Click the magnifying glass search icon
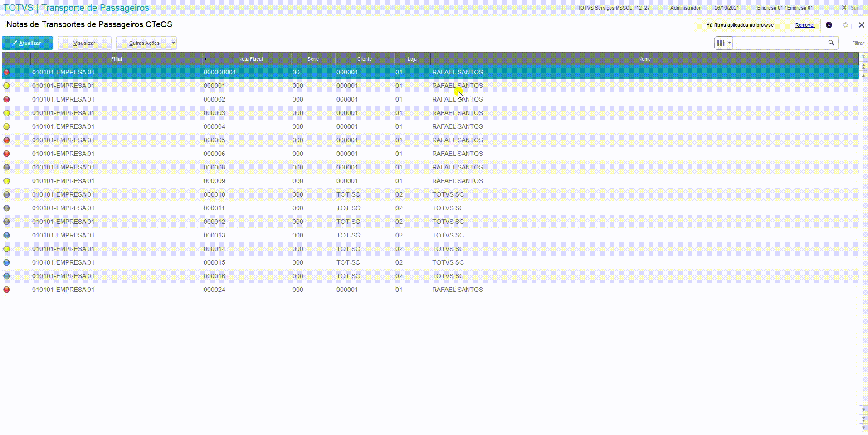The height and width of the screenshot is (435, 868). pos(831,43)
